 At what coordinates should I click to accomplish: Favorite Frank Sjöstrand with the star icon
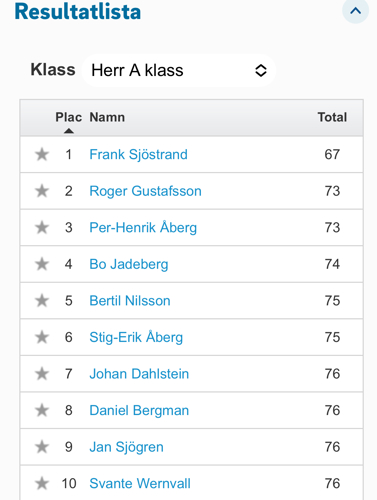42,154
